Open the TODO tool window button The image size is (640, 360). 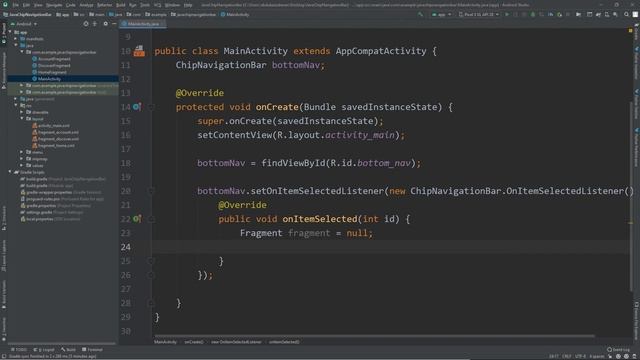pos(19,350)
